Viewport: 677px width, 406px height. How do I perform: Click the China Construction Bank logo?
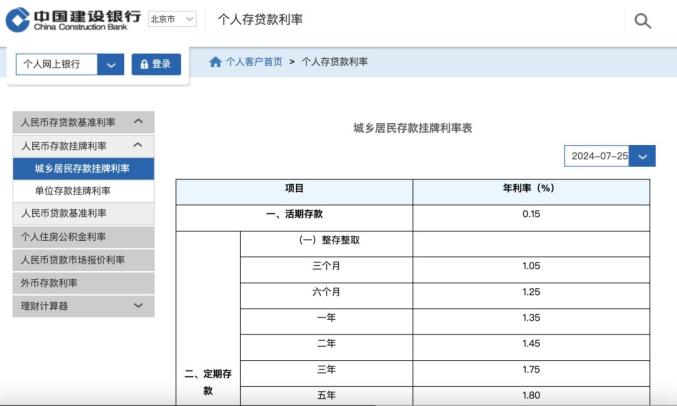(73, 19)
